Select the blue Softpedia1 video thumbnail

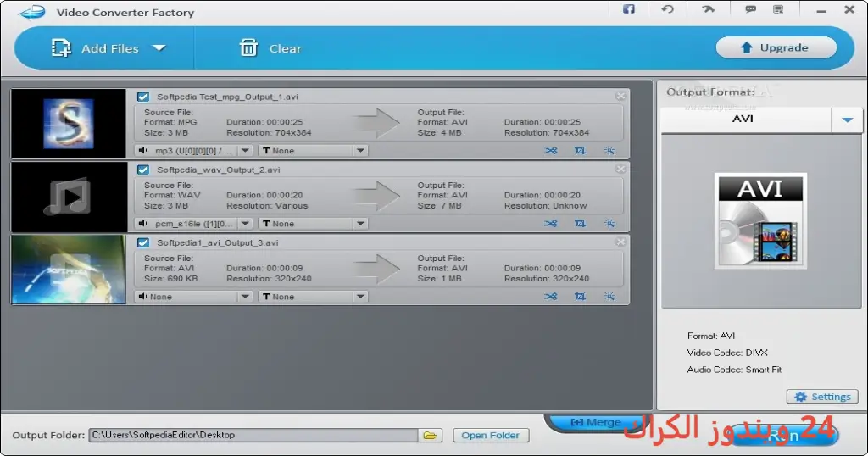69,270
